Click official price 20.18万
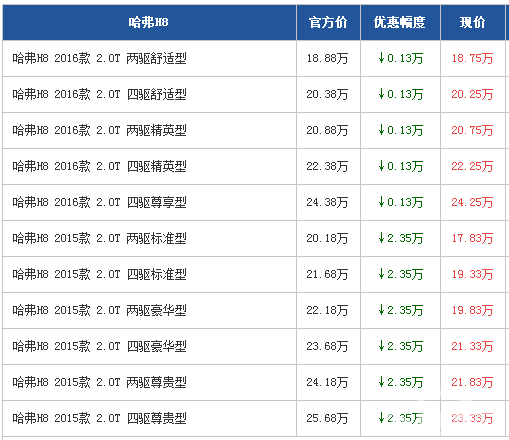 327,238
